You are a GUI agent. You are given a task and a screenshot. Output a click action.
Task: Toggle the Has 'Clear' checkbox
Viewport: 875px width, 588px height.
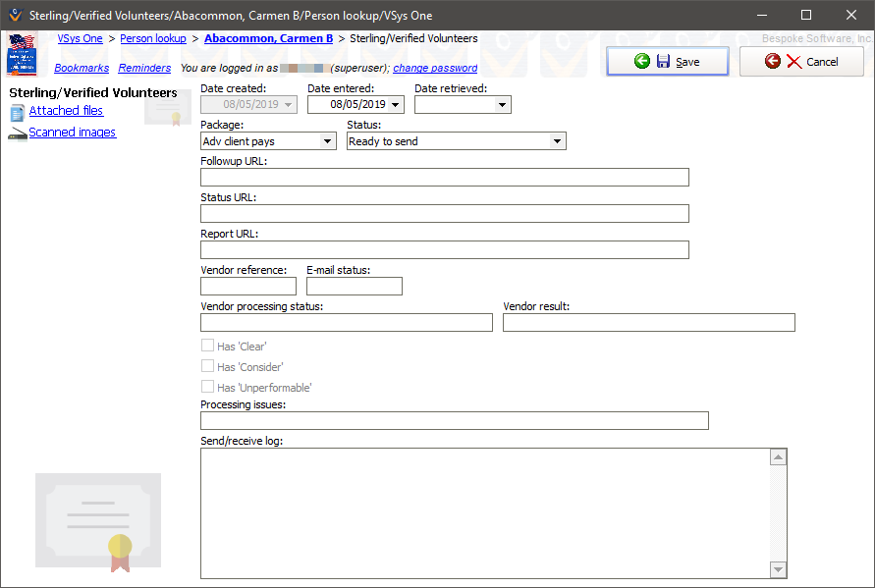tap(207, 346)
